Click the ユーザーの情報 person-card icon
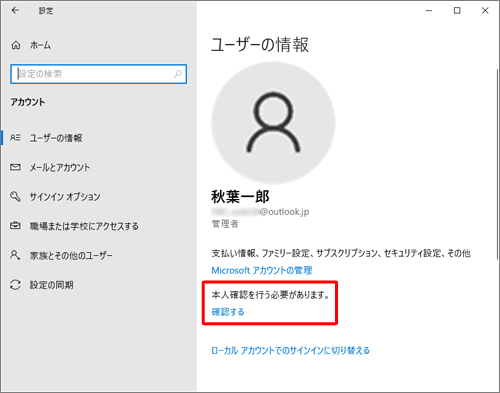Image resolution: width=500 pixels, height=393 pixels. (x=15, y=138)
